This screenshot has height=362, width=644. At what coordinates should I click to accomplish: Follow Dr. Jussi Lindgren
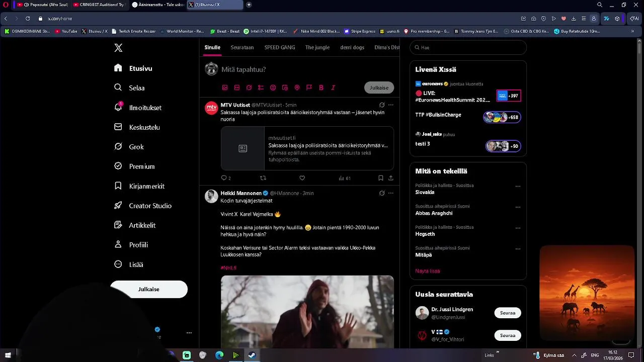pyautogui.click(x=508, y=313)
